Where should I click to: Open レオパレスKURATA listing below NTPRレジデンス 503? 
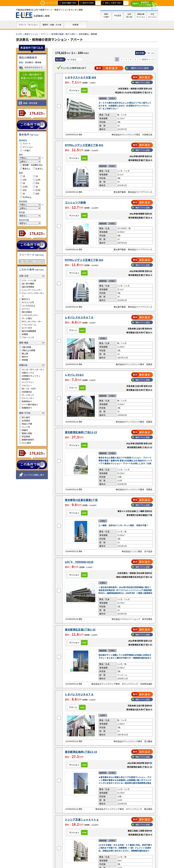(79, 317)
